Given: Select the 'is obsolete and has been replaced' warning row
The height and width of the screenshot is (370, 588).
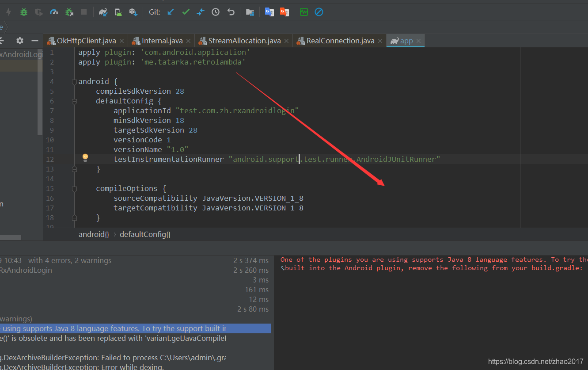Looking at the screenshot, I should coord(113,338).
